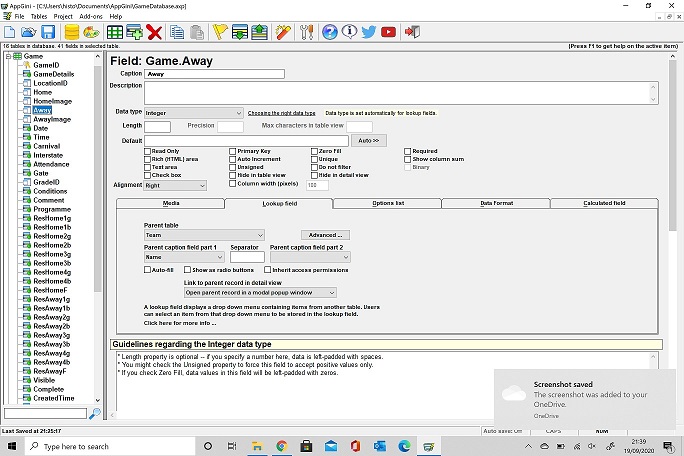Image resolution: width=684 pixels, height=456 pixels.
Task: Click the exit door icon
Action: point(412,32)
